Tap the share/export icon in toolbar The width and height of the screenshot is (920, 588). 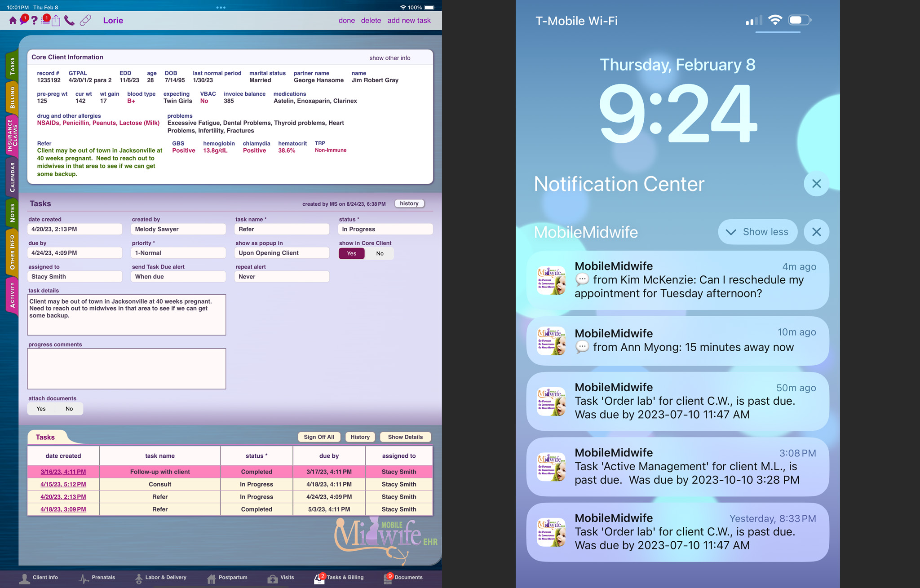[56, 21]
